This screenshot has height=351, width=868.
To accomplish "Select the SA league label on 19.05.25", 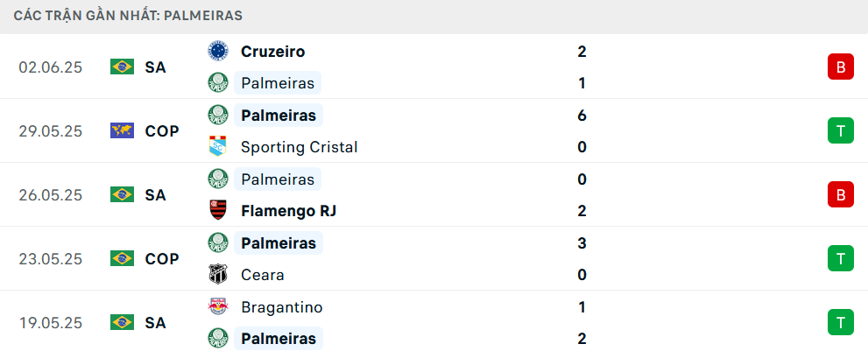I will (x=155, y=322).
